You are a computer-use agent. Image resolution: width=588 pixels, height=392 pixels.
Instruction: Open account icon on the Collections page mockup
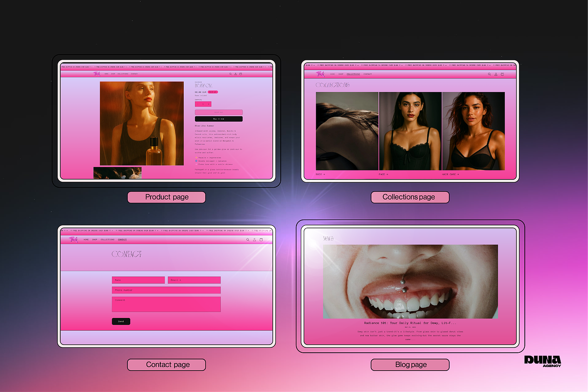click(496, 74)
